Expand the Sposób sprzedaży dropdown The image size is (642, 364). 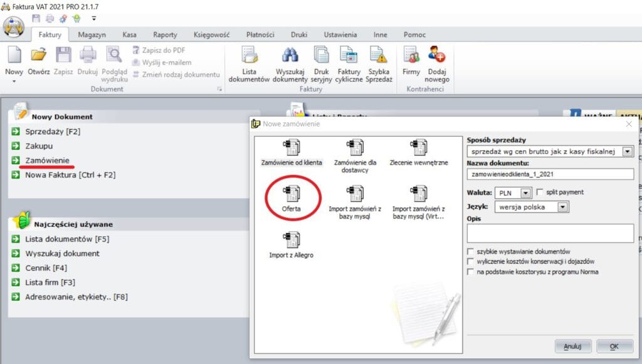[x=627, y=152]
